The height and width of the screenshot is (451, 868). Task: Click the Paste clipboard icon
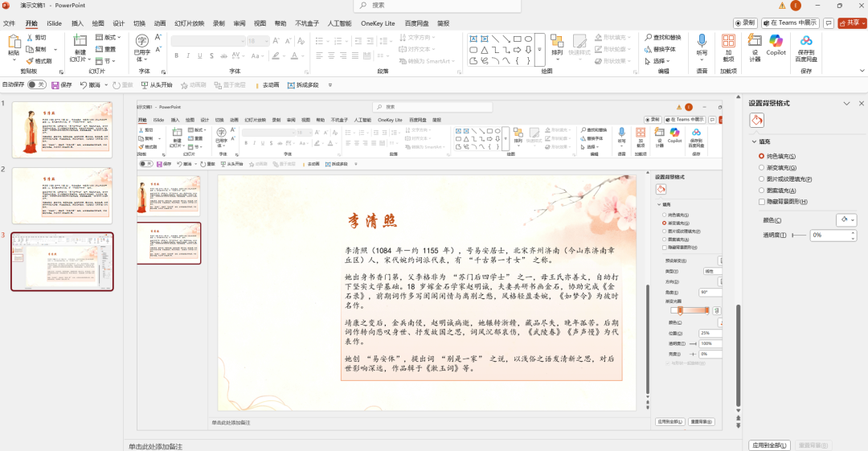click(14, 42)
